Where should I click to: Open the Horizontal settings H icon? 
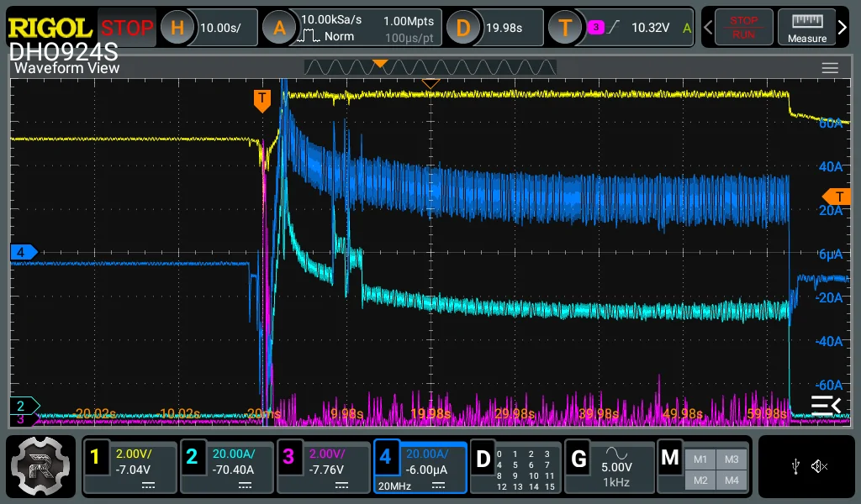point(177,28)
